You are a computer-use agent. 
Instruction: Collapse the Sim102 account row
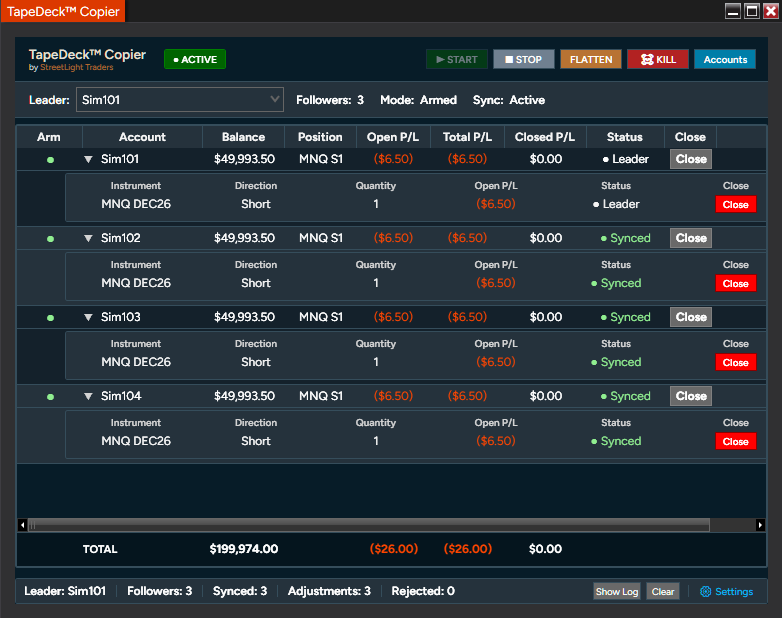click(x=88, y=238)
